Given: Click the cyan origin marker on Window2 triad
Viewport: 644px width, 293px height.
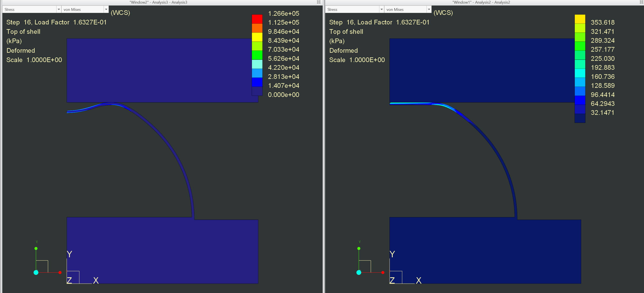Looking at the screenshot, I should pyautogui.click(x=36, y=273).
